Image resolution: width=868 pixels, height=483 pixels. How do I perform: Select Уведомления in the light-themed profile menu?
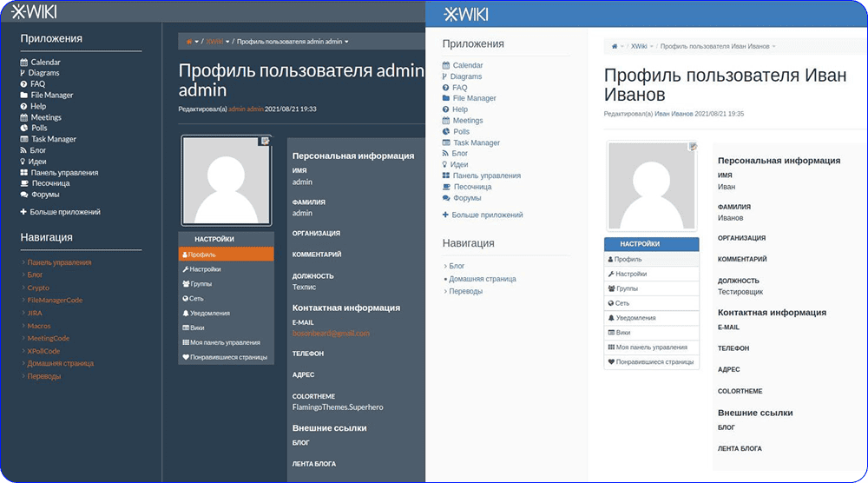pyautogui.click(x=635, y=318)
